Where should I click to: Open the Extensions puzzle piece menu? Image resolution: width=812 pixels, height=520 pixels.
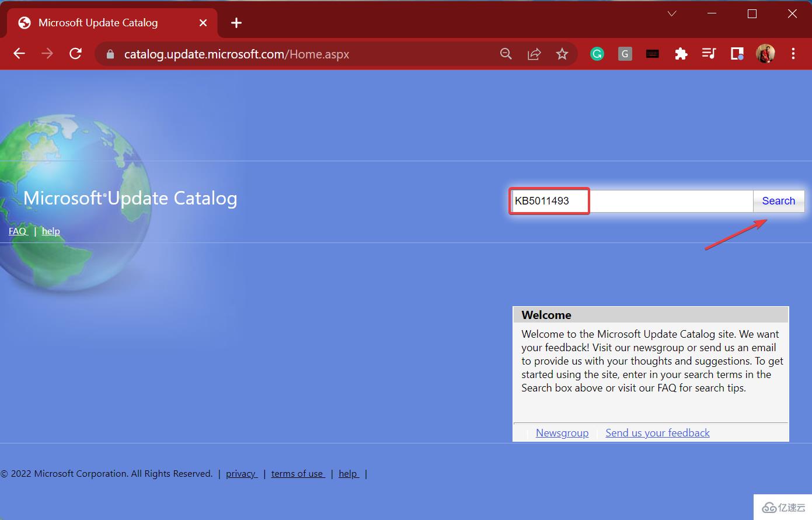681,54
